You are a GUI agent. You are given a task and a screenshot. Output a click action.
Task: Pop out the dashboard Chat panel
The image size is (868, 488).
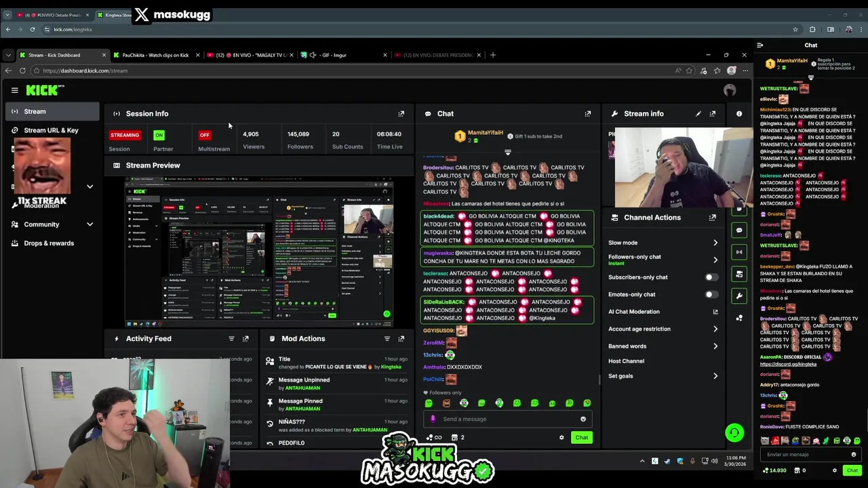588,114
